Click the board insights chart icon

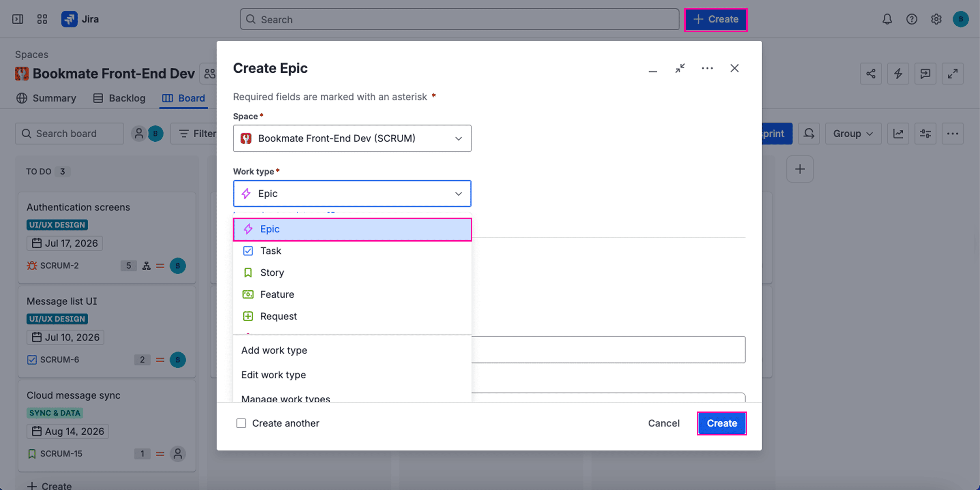(898, 134)
